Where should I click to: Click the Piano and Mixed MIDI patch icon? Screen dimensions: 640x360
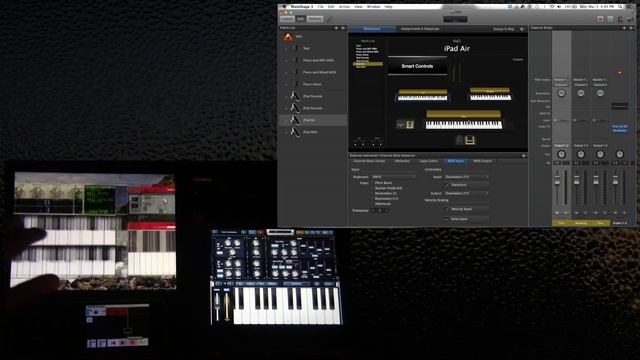tap(296, 72)
